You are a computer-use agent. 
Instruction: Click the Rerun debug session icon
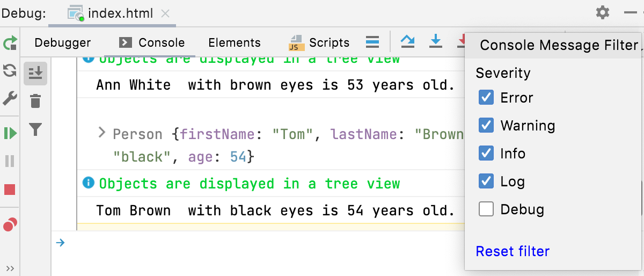pyautogui.click(x=10, y=43)
